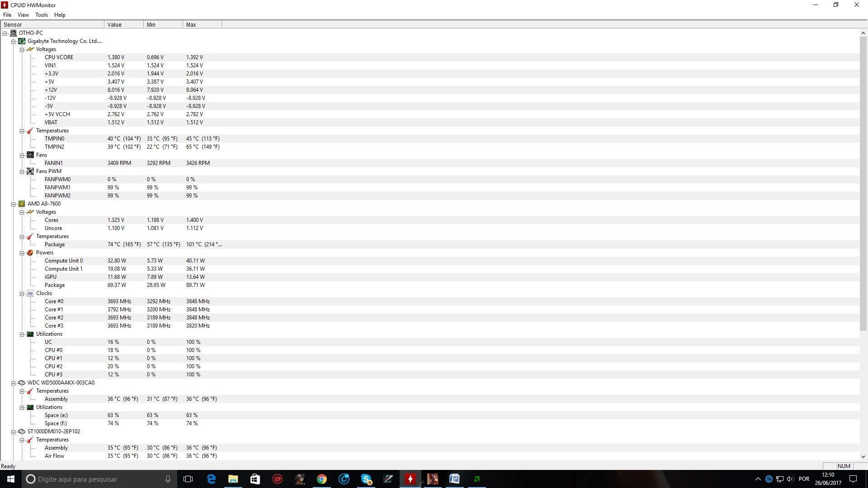Click the vertical scrollbar thumb

point(863,183)
